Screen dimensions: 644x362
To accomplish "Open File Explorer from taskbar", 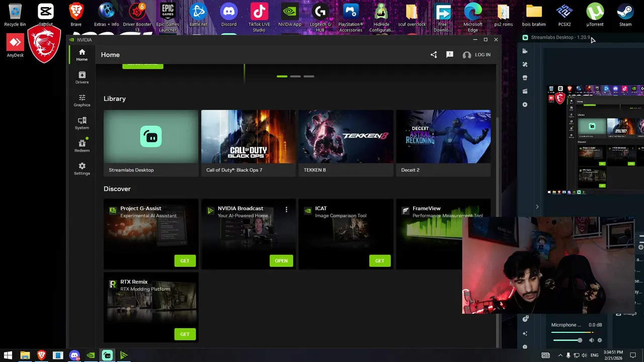I will [x=25, y=355].
